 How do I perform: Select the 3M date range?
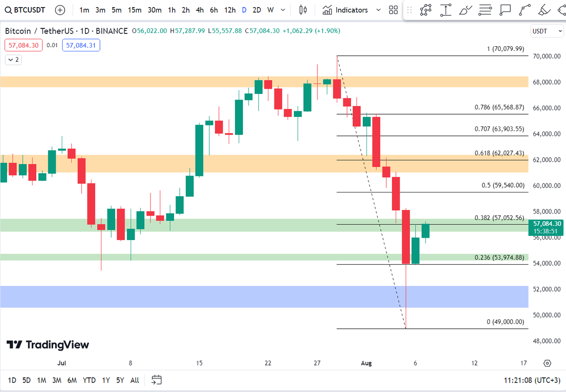[57, 380]
